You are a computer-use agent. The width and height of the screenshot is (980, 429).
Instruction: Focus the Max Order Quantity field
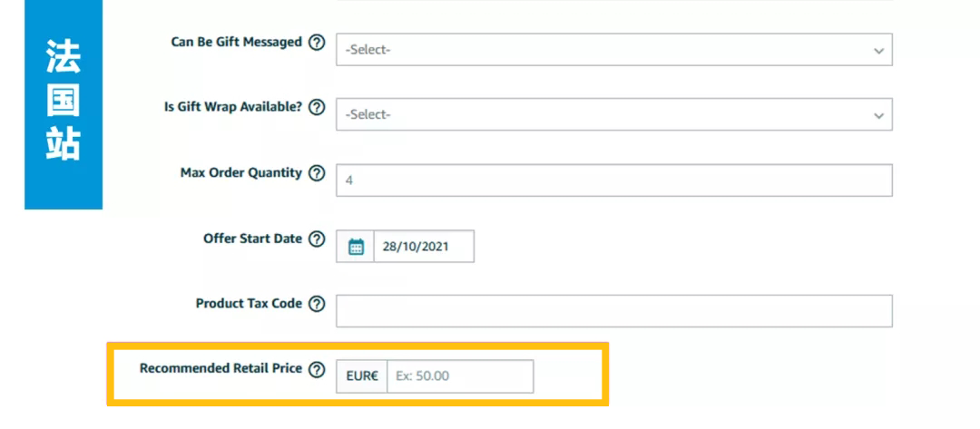pos(613,180)
